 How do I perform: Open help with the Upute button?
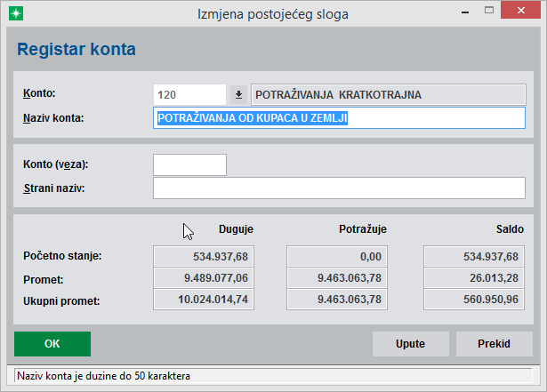[x=410, y=344]
